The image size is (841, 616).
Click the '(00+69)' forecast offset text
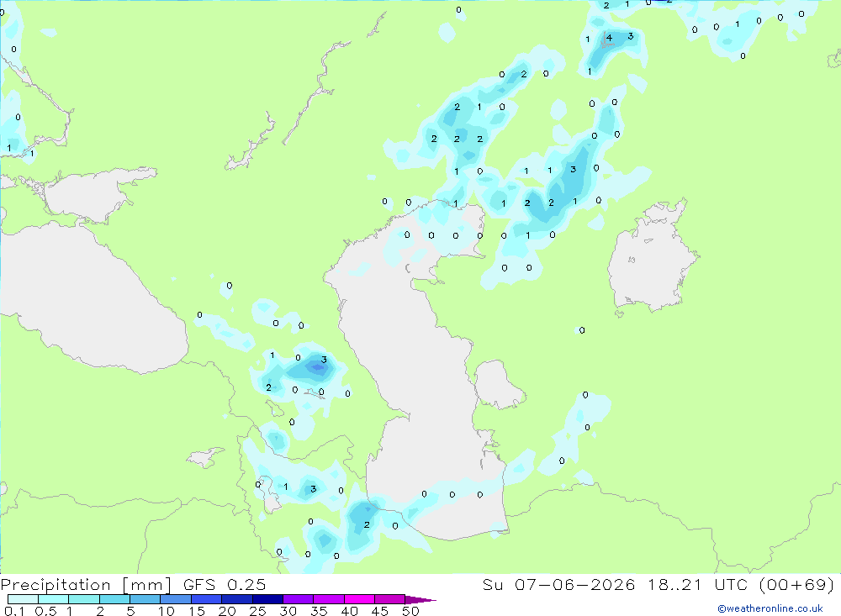(797, 584)
